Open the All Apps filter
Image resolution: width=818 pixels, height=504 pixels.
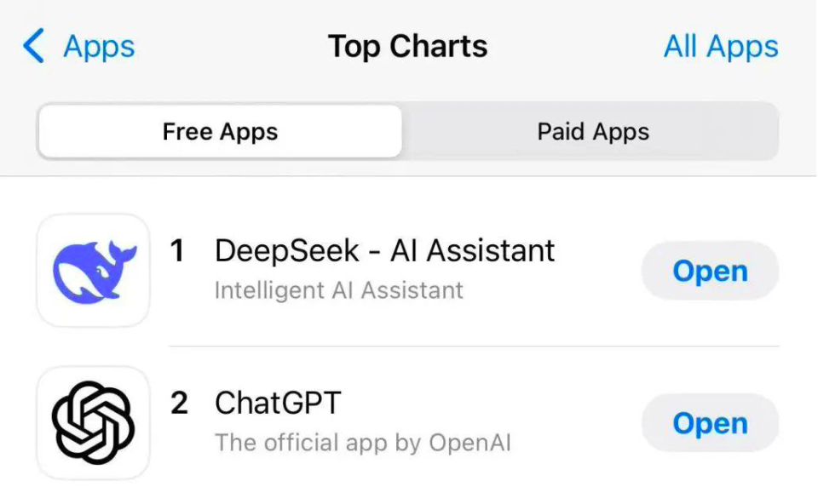coord(721,46)
